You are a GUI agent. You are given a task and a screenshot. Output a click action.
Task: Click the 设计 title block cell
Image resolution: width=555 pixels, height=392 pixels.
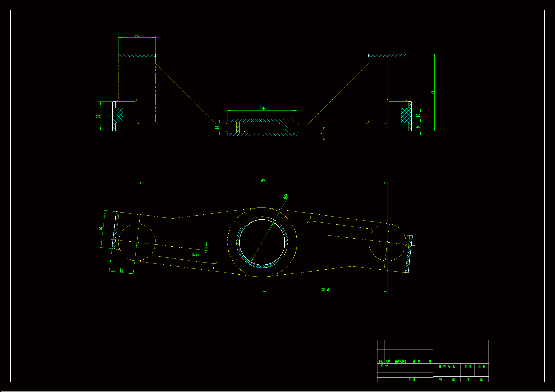[384, 366]
